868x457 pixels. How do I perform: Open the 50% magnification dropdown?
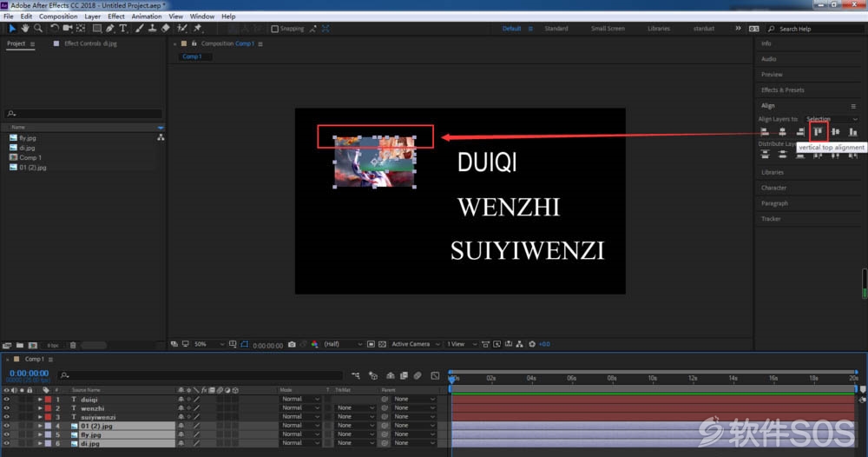208,345
